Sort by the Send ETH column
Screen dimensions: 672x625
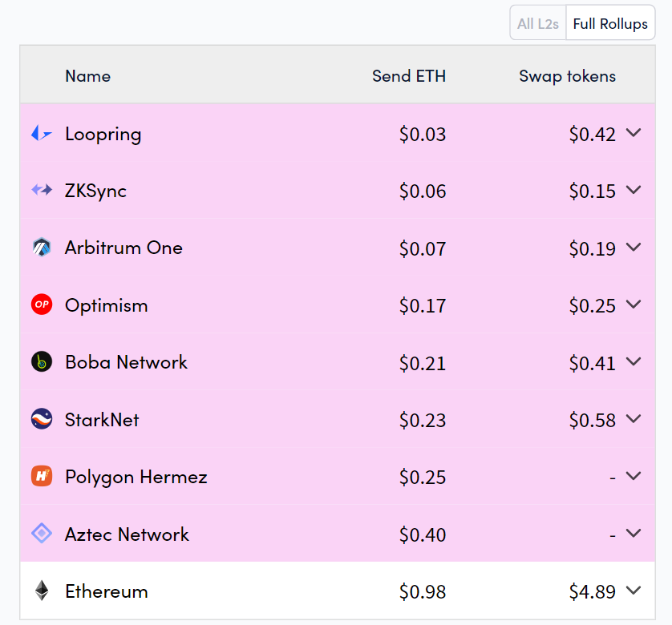point(409,76)
